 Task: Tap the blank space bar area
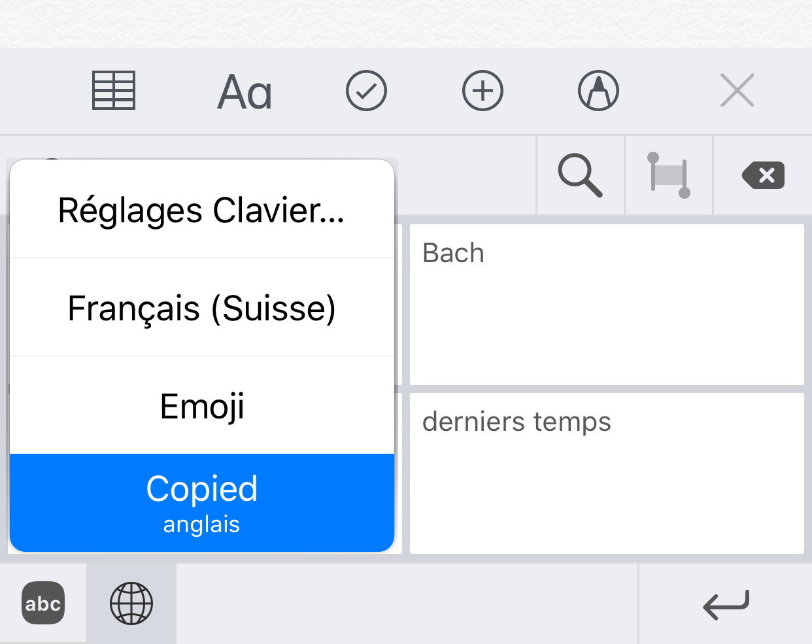(x=407, y=604)
